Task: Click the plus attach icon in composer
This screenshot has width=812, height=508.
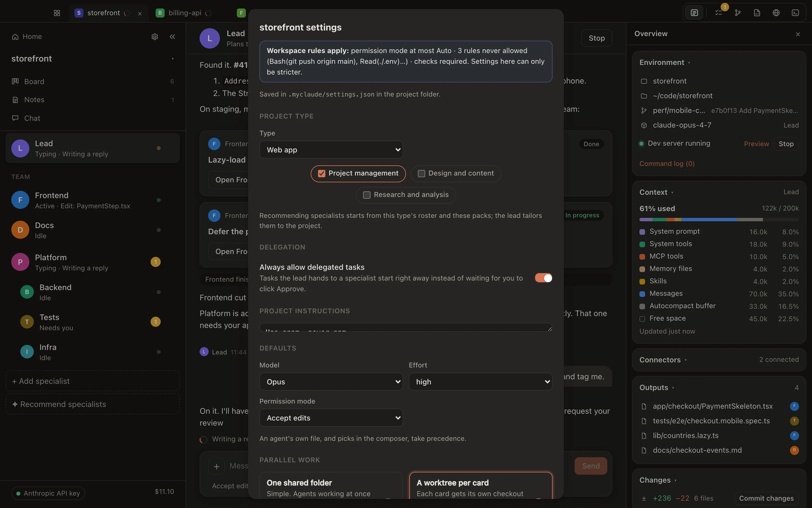Action: click(217, 466)
